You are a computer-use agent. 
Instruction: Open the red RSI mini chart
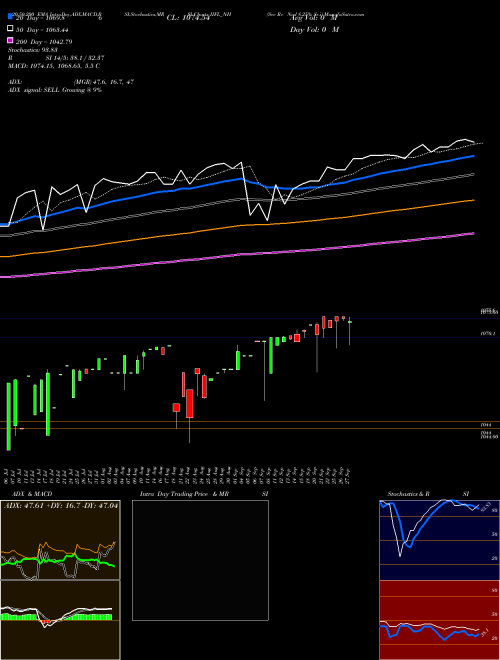tap(439, 620)
